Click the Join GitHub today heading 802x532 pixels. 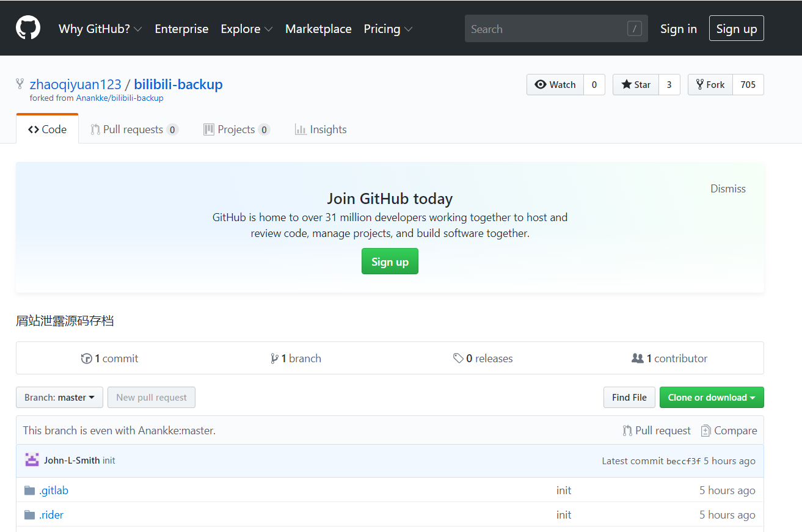(x=390, y=199)
